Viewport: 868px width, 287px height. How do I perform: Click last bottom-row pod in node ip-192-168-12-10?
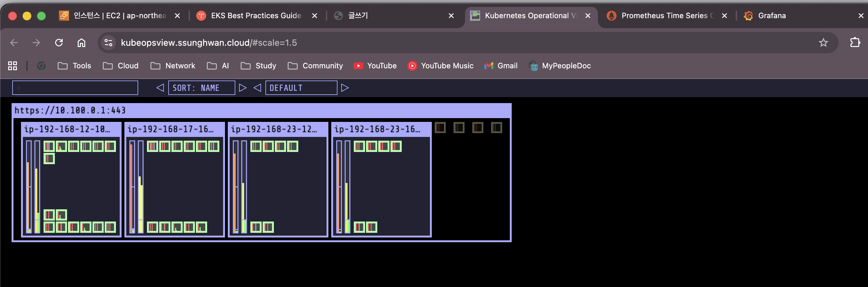tap(110, 227)
